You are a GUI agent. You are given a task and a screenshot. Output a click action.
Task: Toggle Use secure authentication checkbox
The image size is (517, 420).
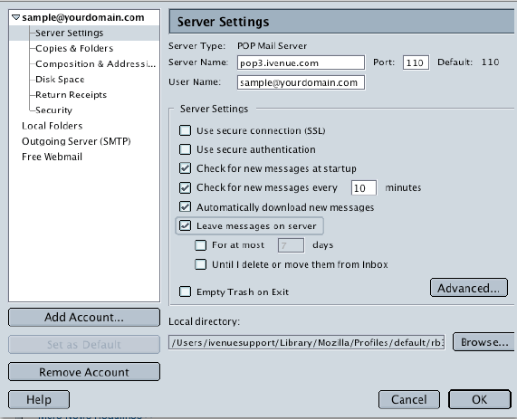(x=185, y=149)
